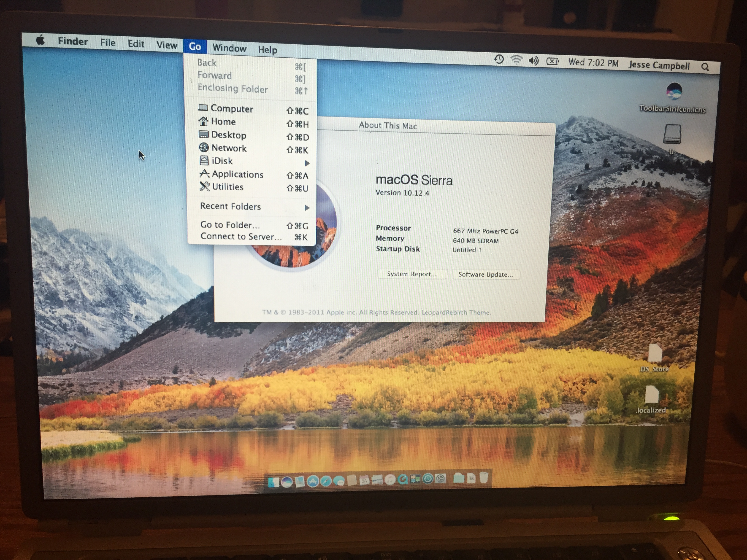
Task: Click 640 MB SDRAM value
Action: 476,241
